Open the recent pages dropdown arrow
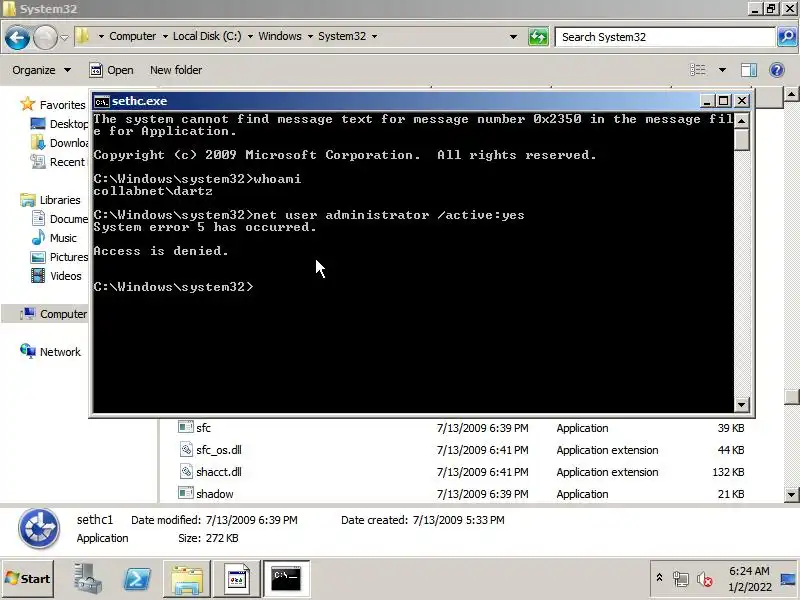800x600 pixels. click(64, 37)
